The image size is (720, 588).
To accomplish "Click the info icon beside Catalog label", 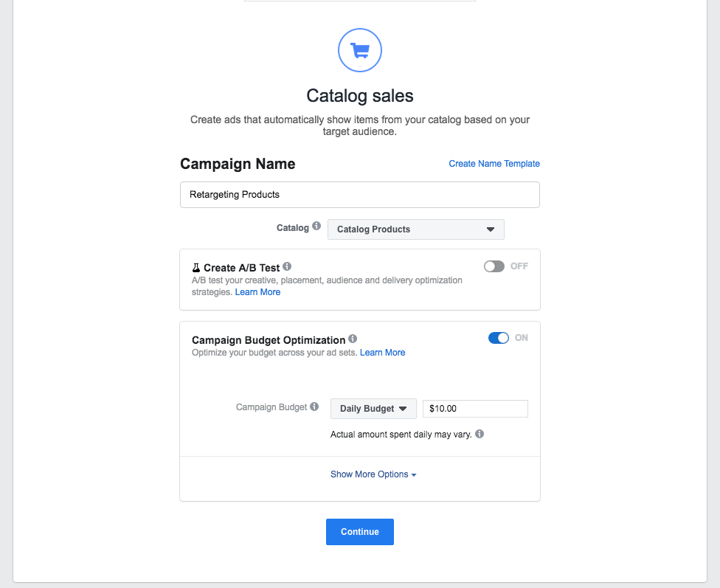I will [316, 226].
